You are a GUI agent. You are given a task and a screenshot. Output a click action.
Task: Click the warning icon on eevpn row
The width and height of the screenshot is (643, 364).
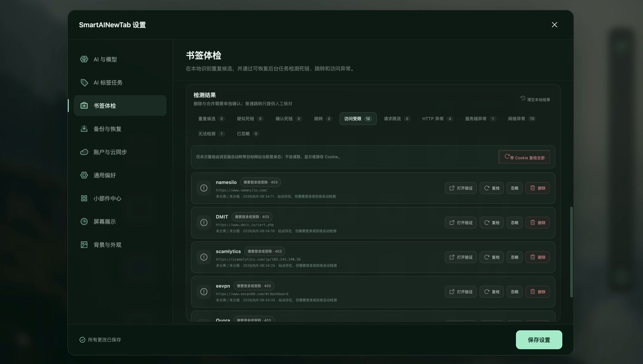(x=204, y=292)
